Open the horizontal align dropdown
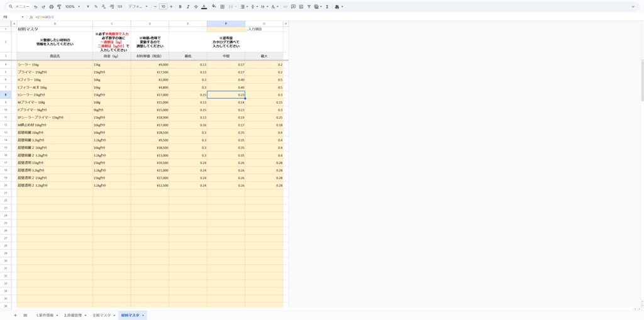Viewport: 644px width, 320px height. (x=243, y=6)
